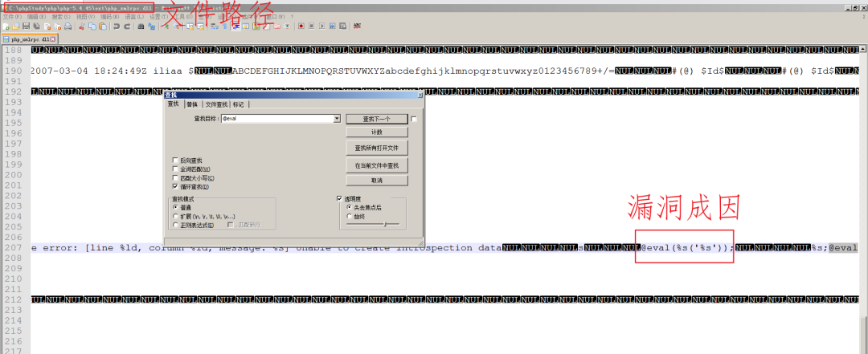Click the Find binoculars toolbar icon

click(141, 26)
